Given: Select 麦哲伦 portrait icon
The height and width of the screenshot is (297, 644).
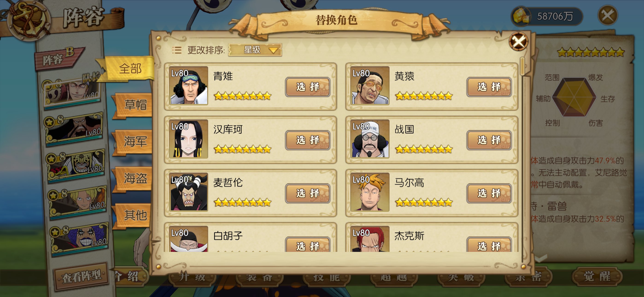Looking at the screenshot, I should (188, 192).
